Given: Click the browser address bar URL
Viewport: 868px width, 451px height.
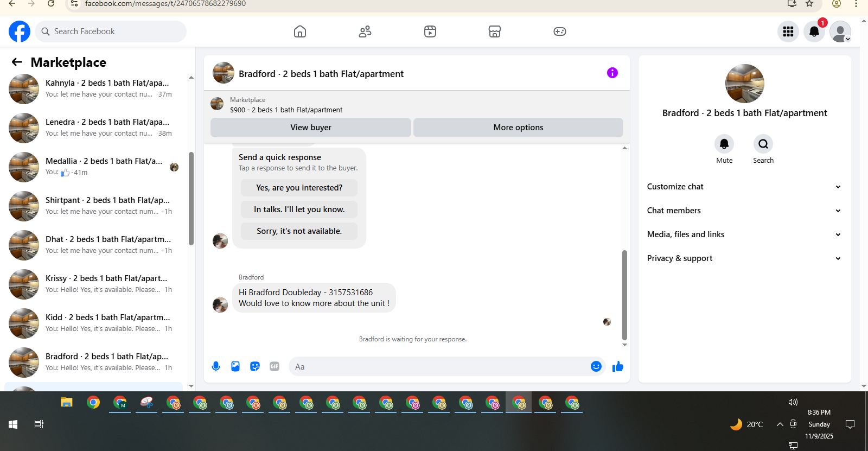Looking at the screenshot, I should click(165, 4).
